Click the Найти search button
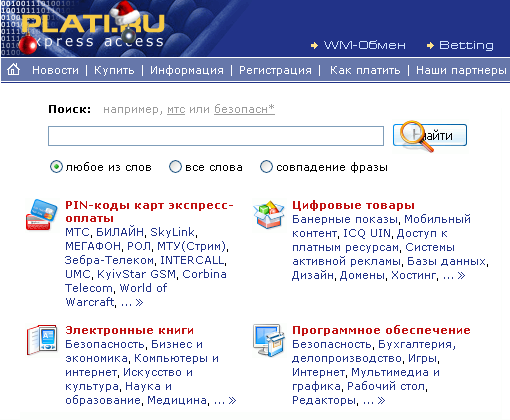 pyautogui.click(x=430, y=135)
